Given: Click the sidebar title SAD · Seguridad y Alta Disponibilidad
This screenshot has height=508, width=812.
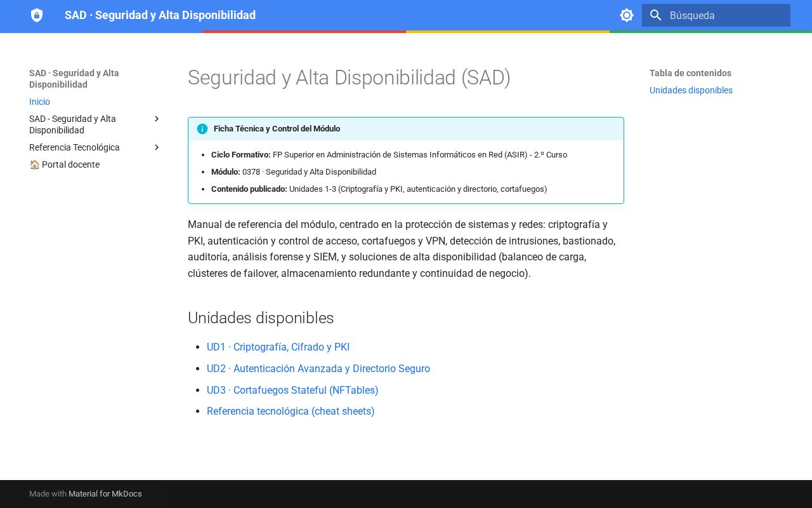Looking at the screenshot, I should [x=74, y=79].
